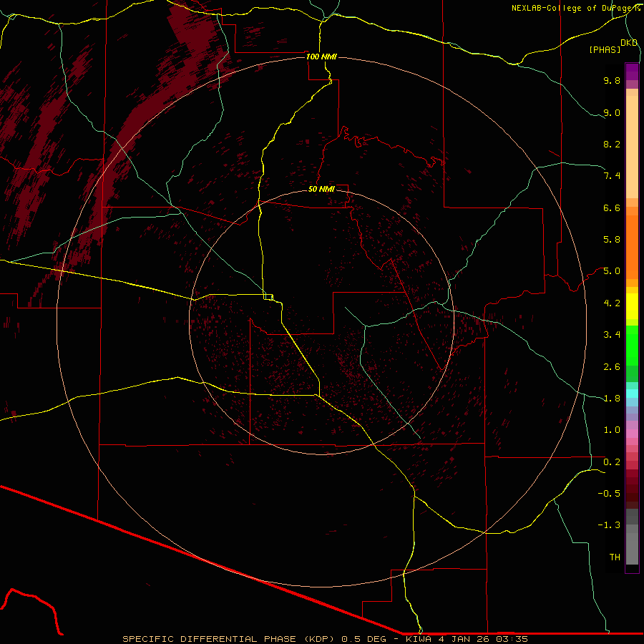Click the 6.6 value on the scale

(x=612, y=208)
